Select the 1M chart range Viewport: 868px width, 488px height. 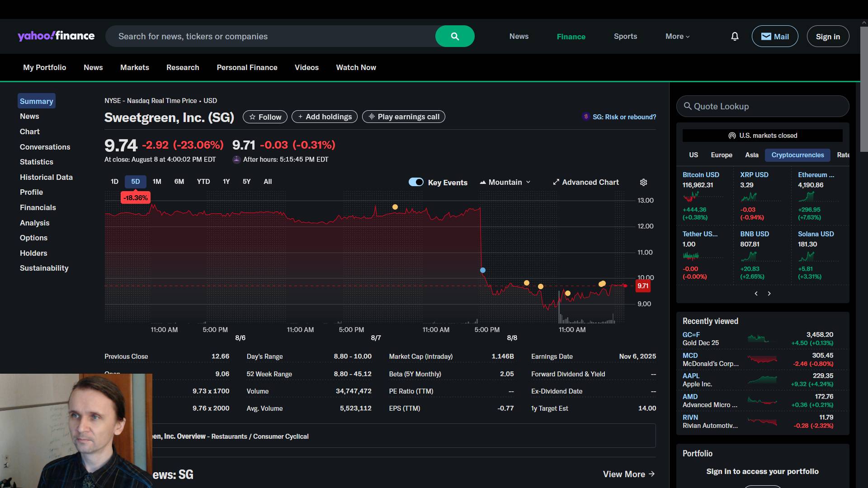coord(157,182)
